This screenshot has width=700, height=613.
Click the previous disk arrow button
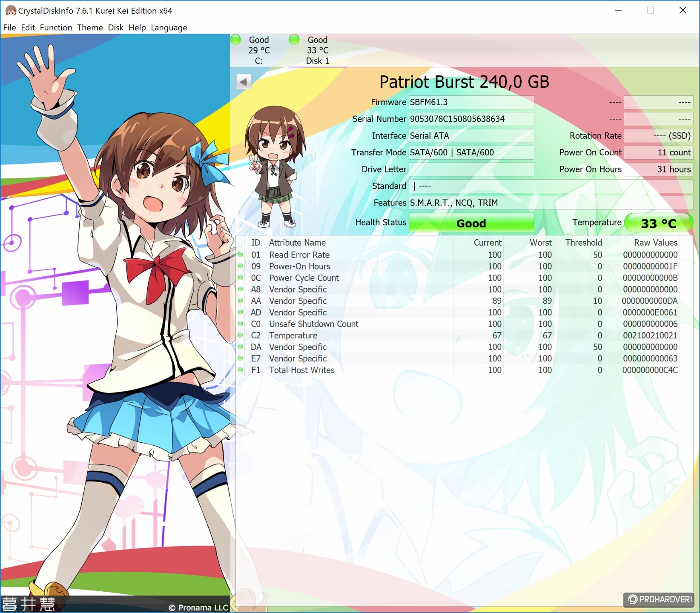244,81
